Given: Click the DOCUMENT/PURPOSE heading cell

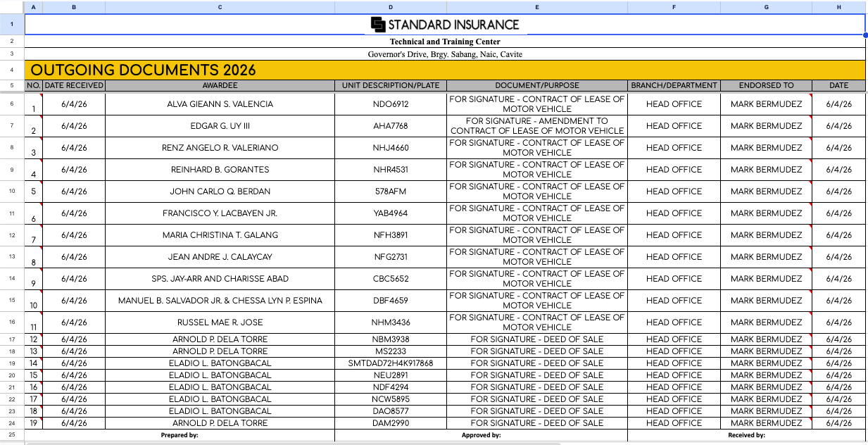Looking at the screenshot, I should (537, 85).
